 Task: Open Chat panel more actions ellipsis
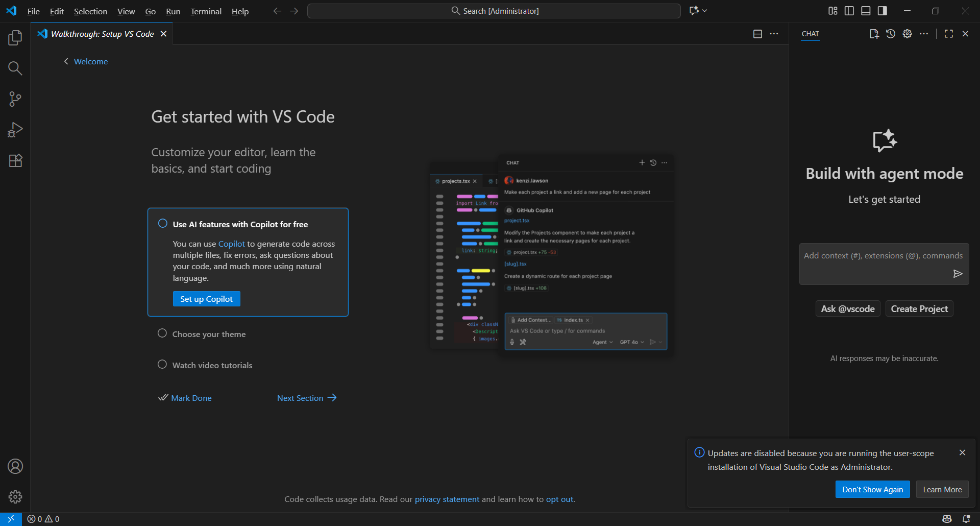pos(924,34)
